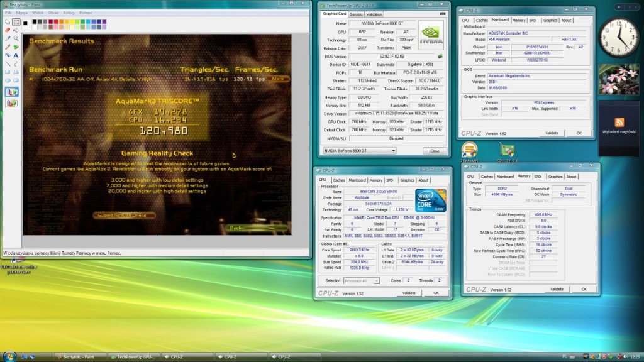644x362 pixels.
Task: Pick the green color swatch in Paint palette
Action: tap(83, 22)
